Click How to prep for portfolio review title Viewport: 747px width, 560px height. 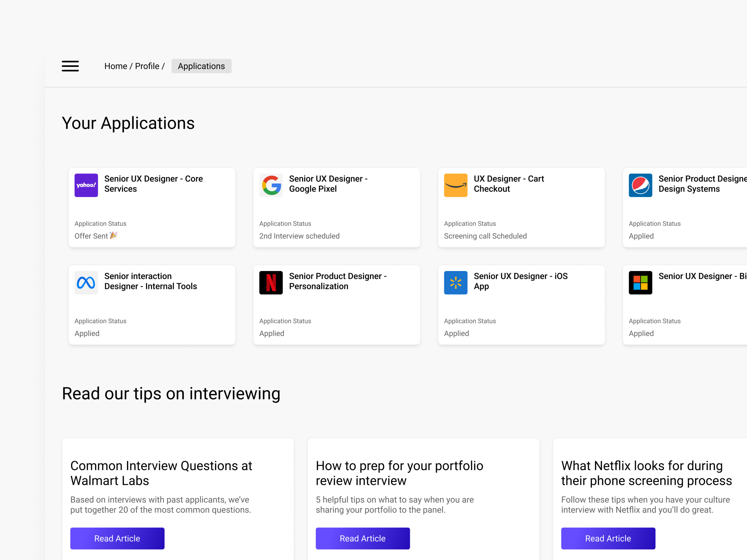coord(400,473)
